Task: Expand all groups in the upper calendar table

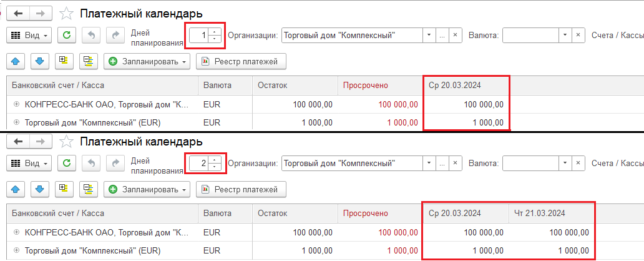Action: coord(62,61)
